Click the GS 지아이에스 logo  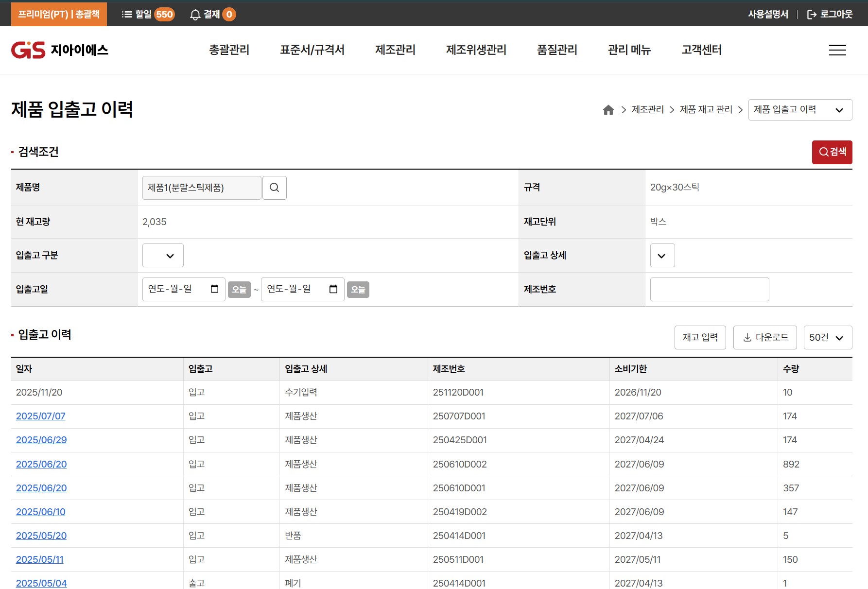tap(59, 50)
